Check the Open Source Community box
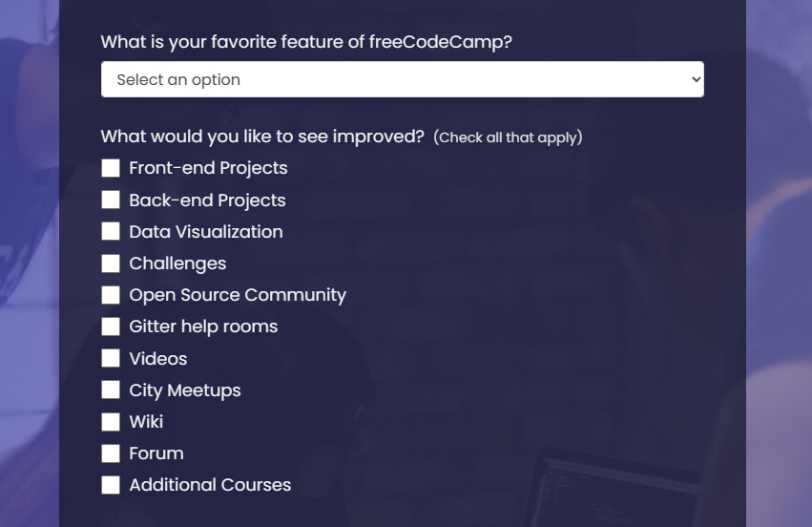The image size is (812, 527). tap(111, 295)
